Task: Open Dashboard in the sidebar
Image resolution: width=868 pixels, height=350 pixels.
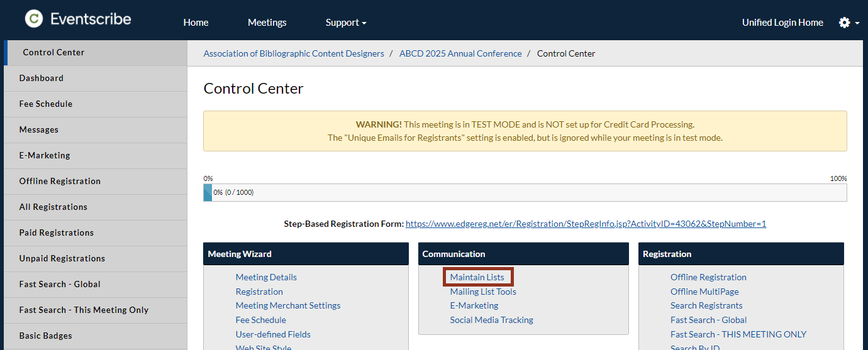Action: click(x=96, y=79)
